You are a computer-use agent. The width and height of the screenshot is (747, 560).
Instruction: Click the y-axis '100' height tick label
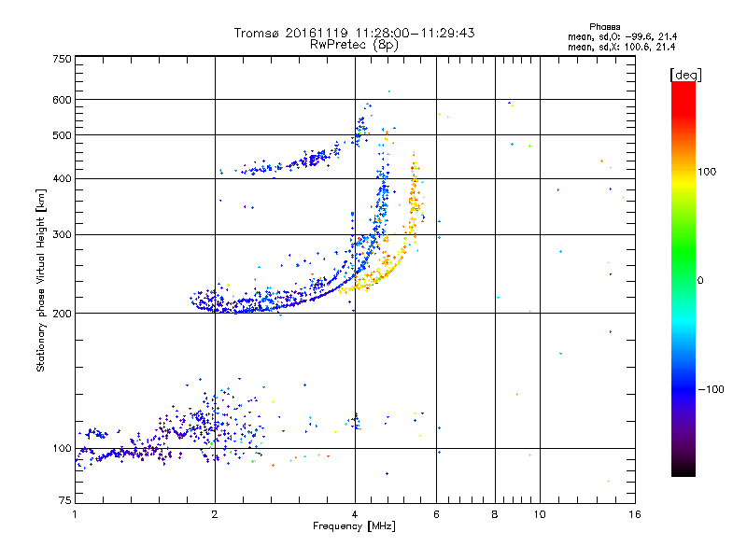[62, 449]
